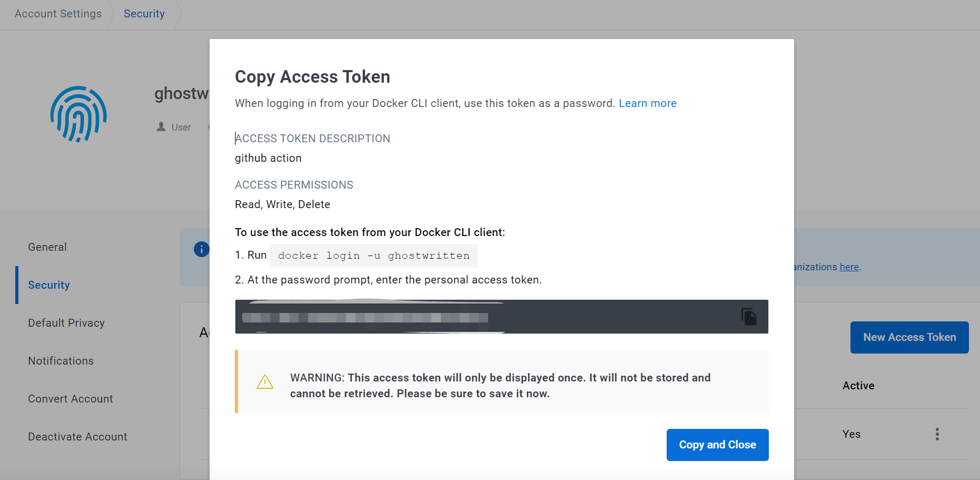This screenshot has width=980, height=480.
Task: Open the Default Privacy section
Action: [66, 323]
